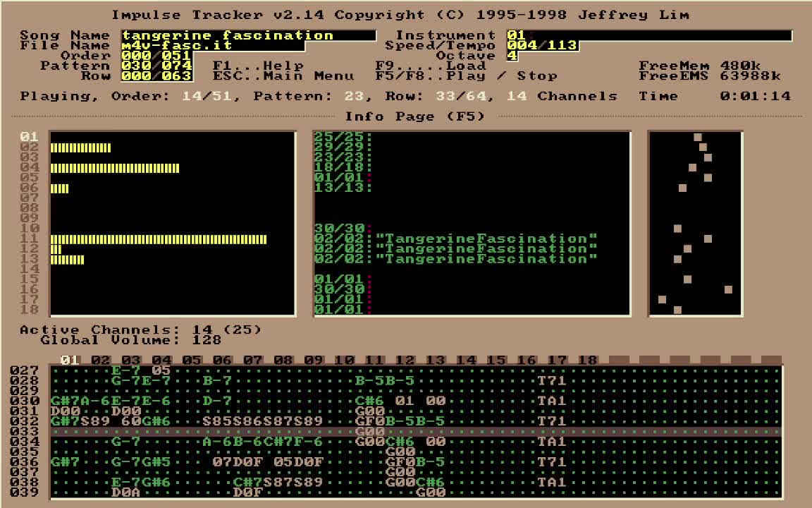Select channel 11's TangerineFascination sample name

[x=486, y=239]
